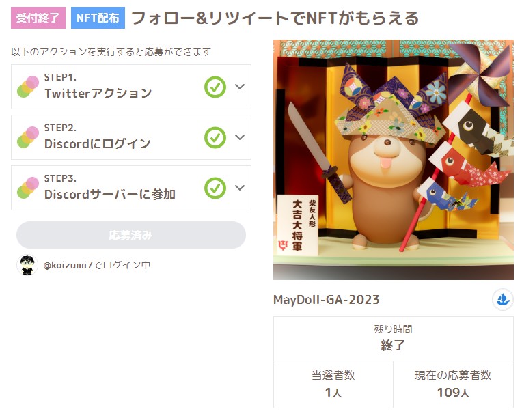Click the koizumi7 profile avatar
The width and height of the screenshot is (522, 420).
pos(27,265)
